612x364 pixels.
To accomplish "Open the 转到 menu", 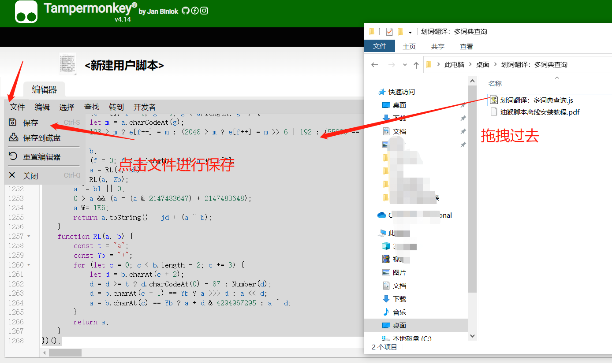I will 116,107.
